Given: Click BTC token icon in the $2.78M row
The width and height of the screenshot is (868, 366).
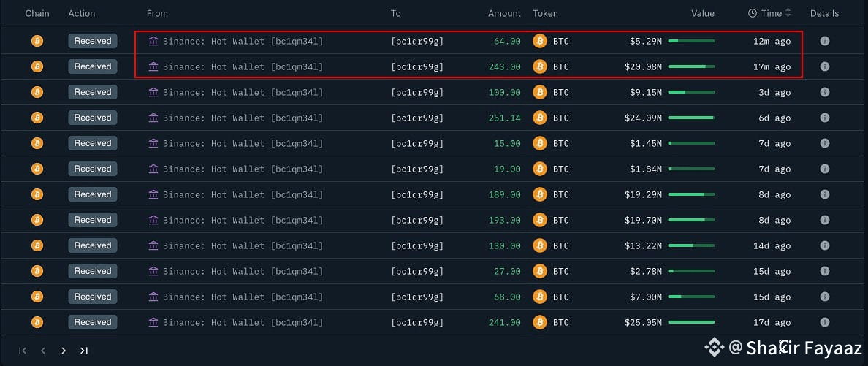Looking at the screenshot, I should (x=540, y=271).
